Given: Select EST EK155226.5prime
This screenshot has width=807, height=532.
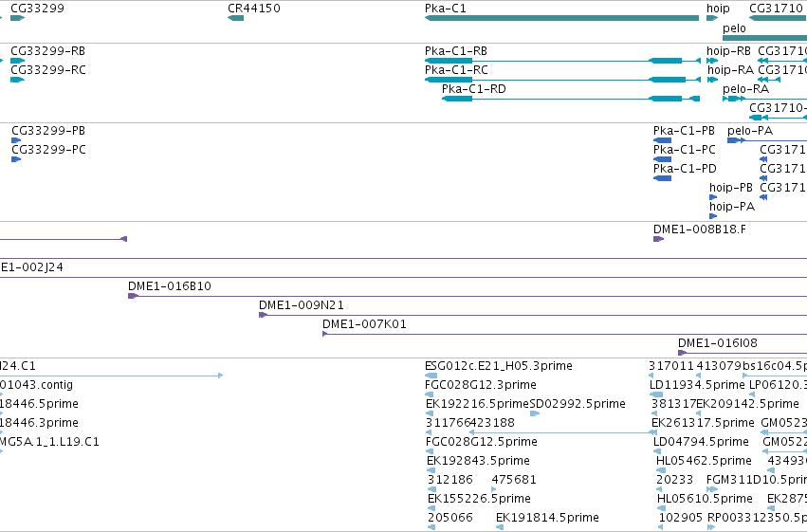Looking at the screenshot, I should [431, 509].
